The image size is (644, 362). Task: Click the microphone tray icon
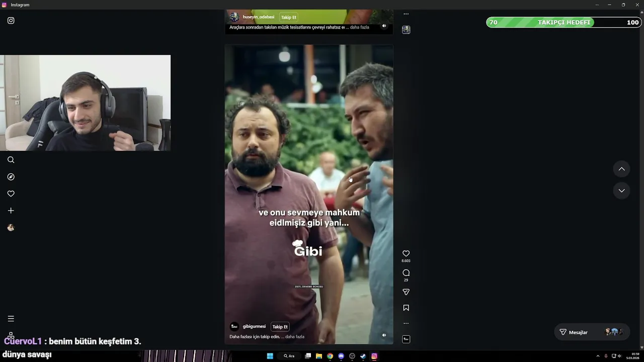click(606, 356)
